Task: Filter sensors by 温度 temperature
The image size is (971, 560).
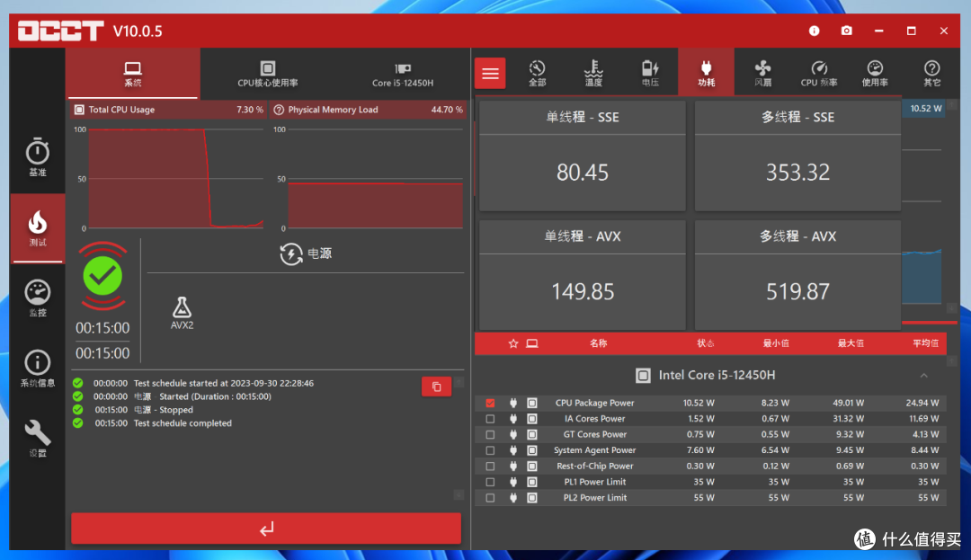Action: (x=594, y=73)
